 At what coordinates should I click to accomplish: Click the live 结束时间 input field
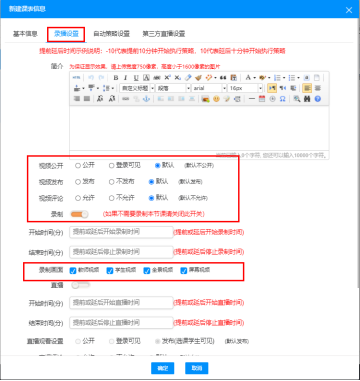[121, 323]
